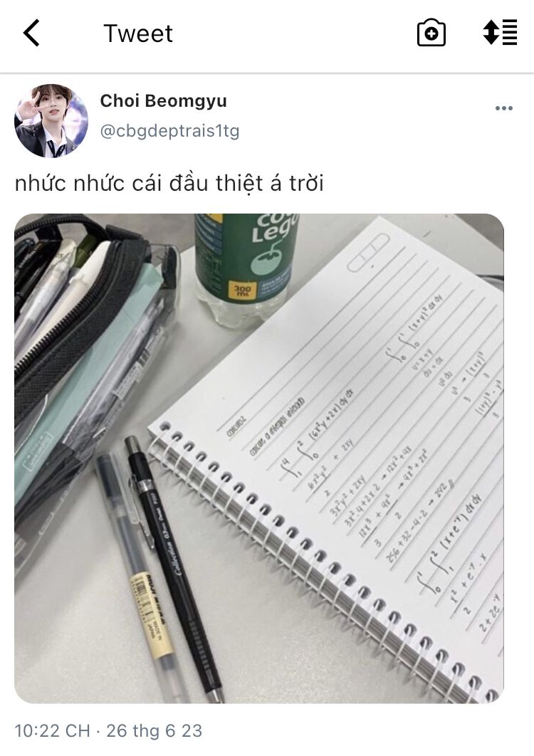Click the date 26 thg 6 23
Screen dimensions: 534x756
tap(154, 730)
